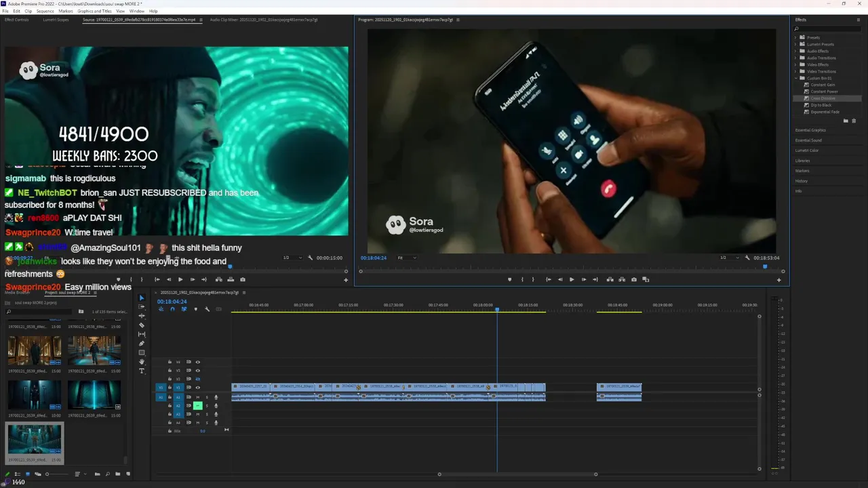Select the Razor tool

click(142, 325)
